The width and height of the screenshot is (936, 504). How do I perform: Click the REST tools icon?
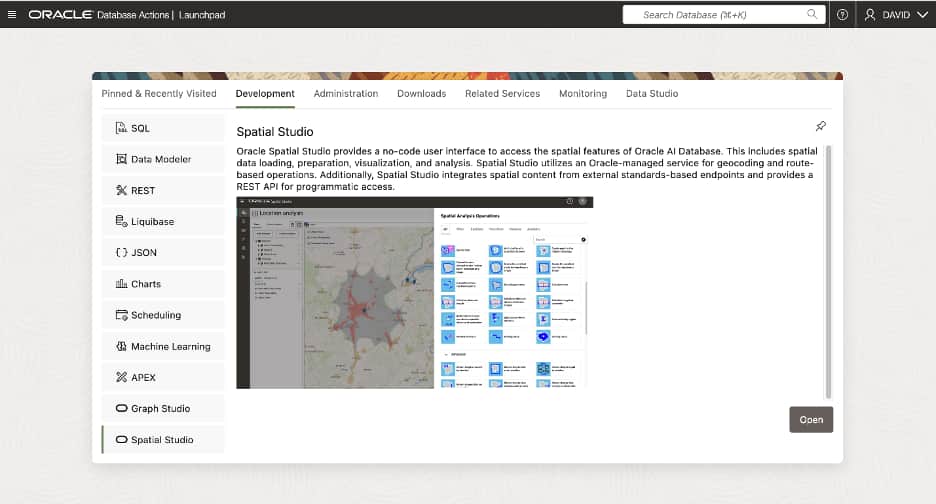(121, 190)
